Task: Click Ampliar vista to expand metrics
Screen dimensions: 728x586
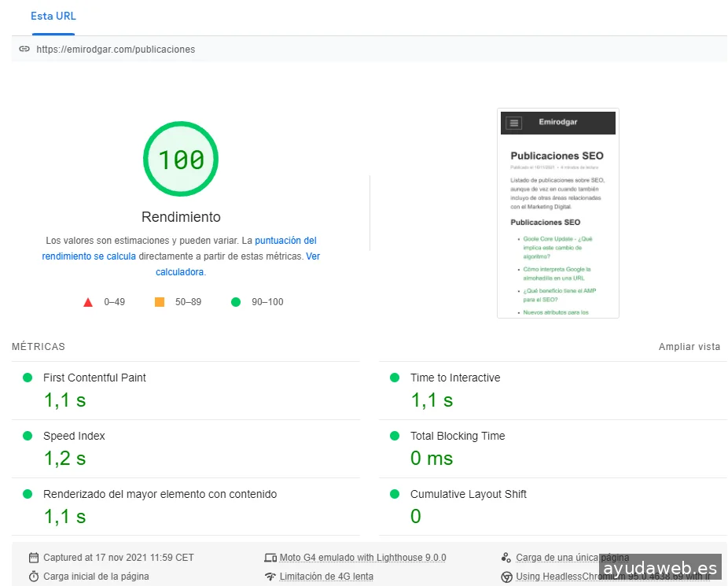Action: pos(689,347)
